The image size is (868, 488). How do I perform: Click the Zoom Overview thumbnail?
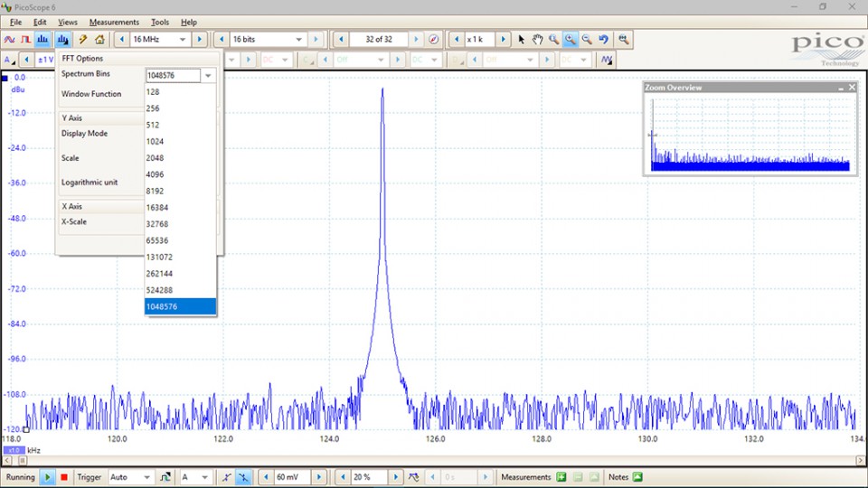coord(750,134)
